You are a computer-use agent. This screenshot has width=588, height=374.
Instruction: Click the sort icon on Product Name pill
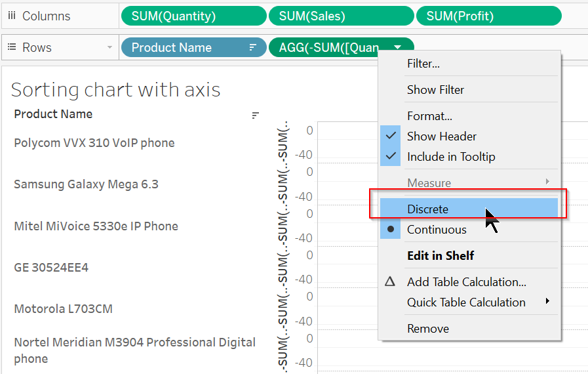[x=253, y=47]
